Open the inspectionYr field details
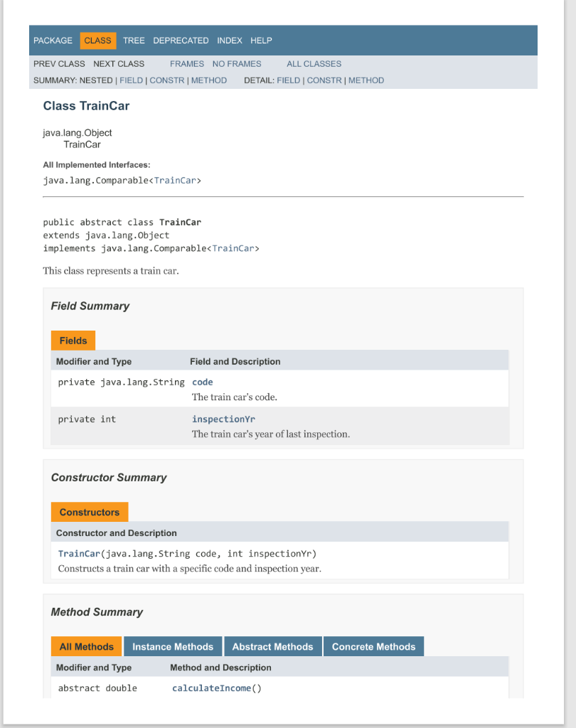The height and width of the screenshot is (728, 576). (223, 419)
